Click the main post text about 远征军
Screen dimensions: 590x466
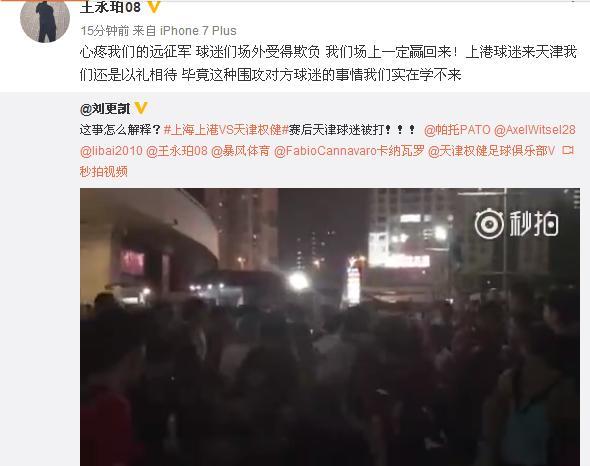coord(328,63)
